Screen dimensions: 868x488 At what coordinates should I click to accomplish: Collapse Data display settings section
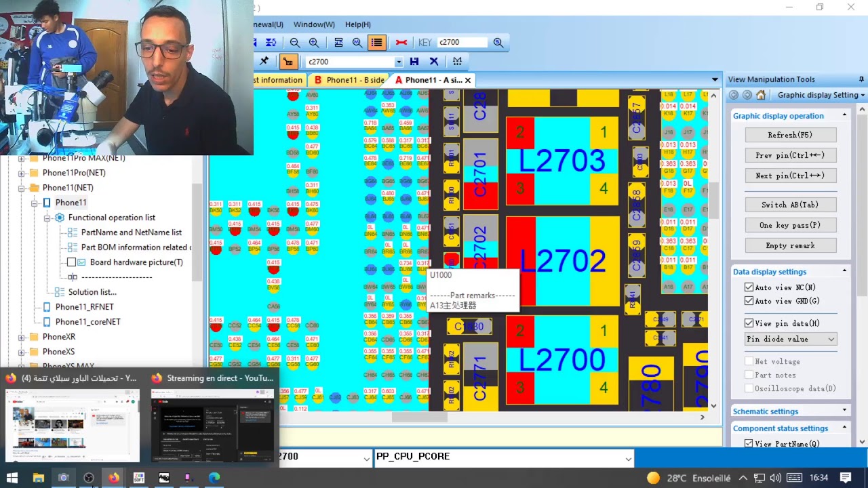[x=844, y=271]
